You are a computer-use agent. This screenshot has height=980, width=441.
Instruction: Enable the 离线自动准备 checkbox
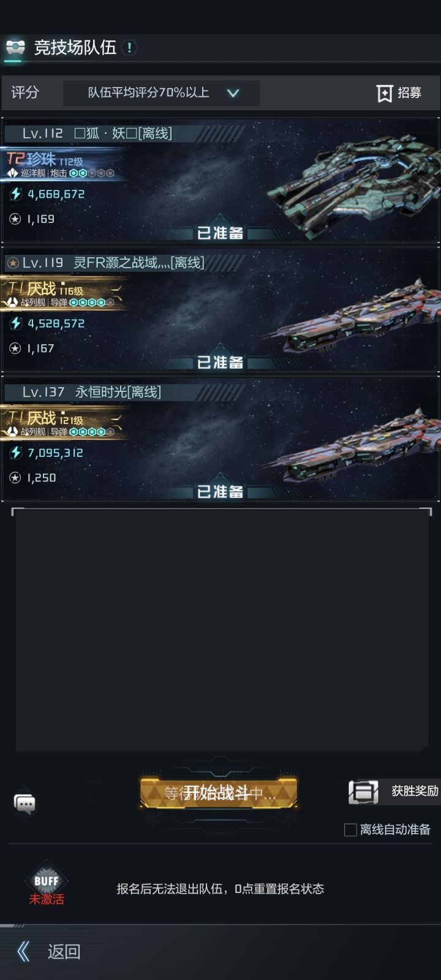coord(350,830)
